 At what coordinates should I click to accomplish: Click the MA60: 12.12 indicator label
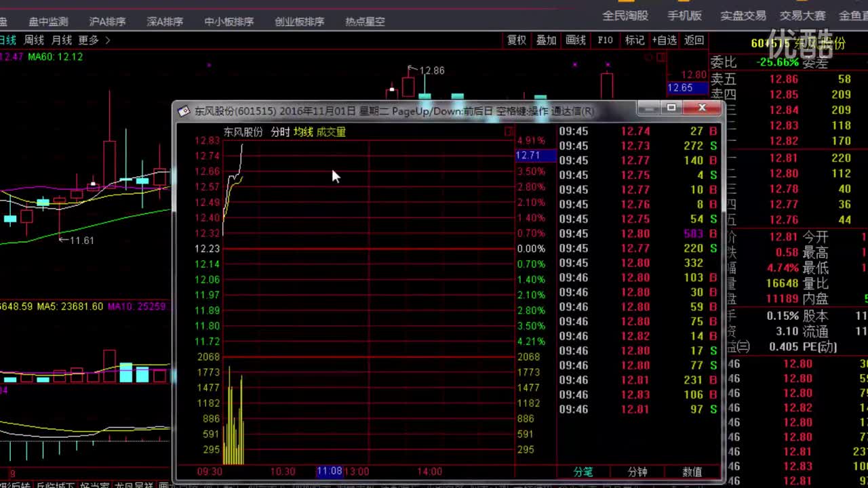[x=56, y=57]
